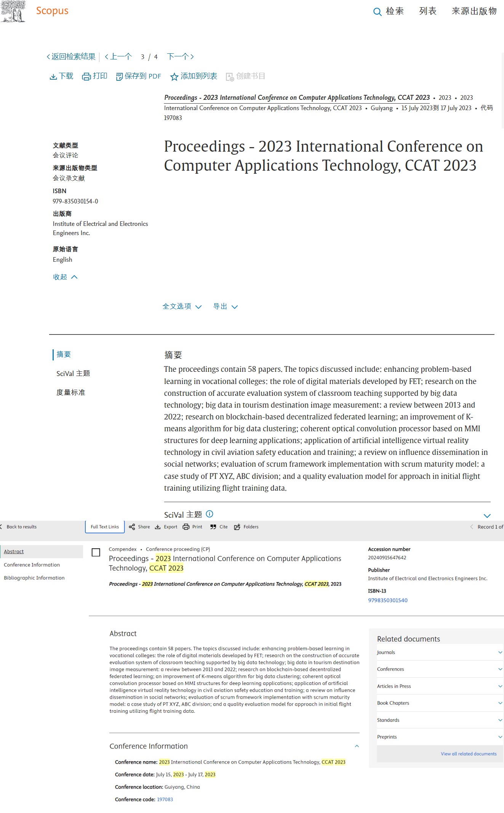Viewport: 504px width, 813px height.
Task: Expand Journals under Related documents
Action: coord(500,652)
